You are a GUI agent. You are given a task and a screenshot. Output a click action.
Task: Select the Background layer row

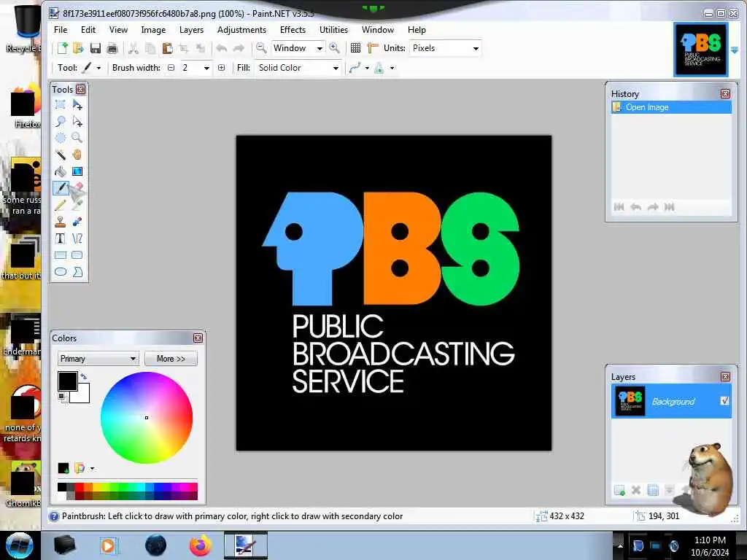click(x=671, y=402)
